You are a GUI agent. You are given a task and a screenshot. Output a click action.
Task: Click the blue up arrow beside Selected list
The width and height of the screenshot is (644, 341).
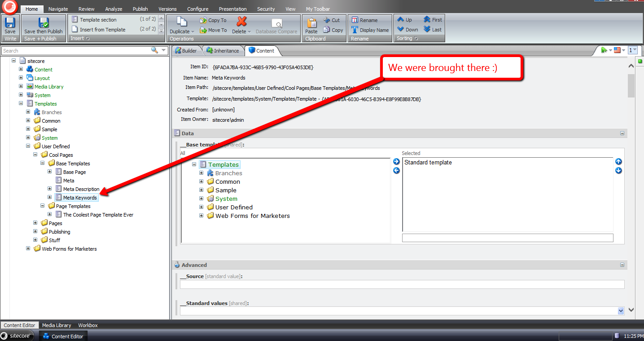coord(618,162)
